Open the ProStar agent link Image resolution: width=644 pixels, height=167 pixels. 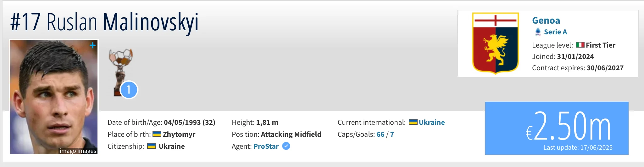coord(266,146)
